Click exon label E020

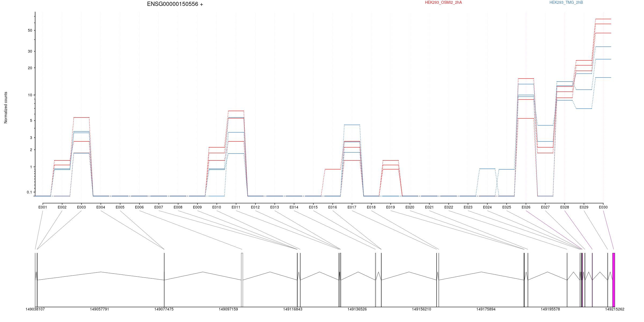pos(410,207)
